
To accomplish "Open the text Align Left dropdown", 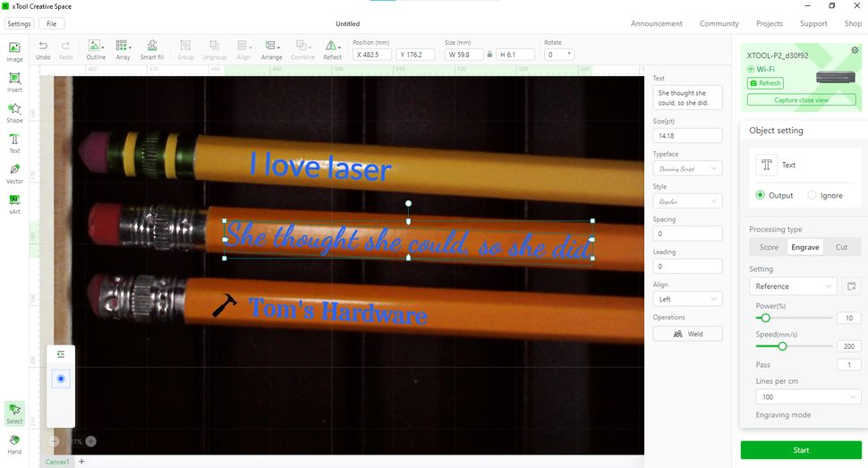I will [x=687, y=299].
